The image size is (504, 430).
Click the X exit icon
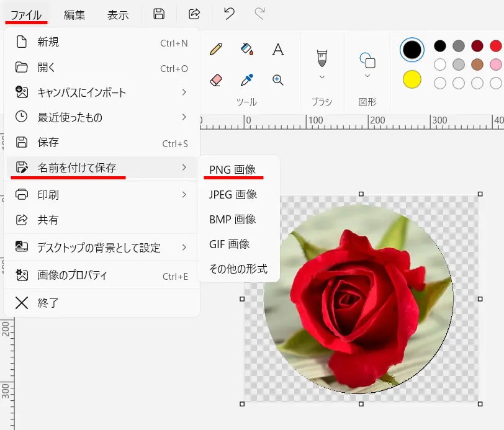[x=22, y=303]
